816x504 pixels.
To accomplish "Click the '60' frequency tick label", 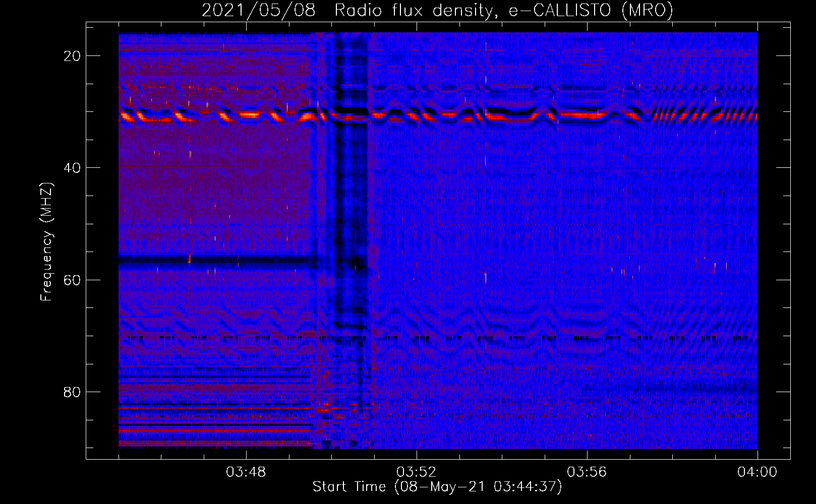I will coord(72,280).
